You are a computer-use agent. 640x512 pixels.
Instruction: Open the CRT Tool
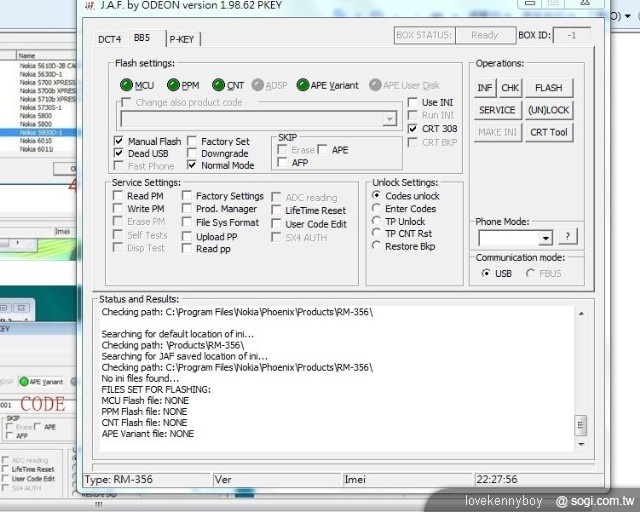point(549,132)
